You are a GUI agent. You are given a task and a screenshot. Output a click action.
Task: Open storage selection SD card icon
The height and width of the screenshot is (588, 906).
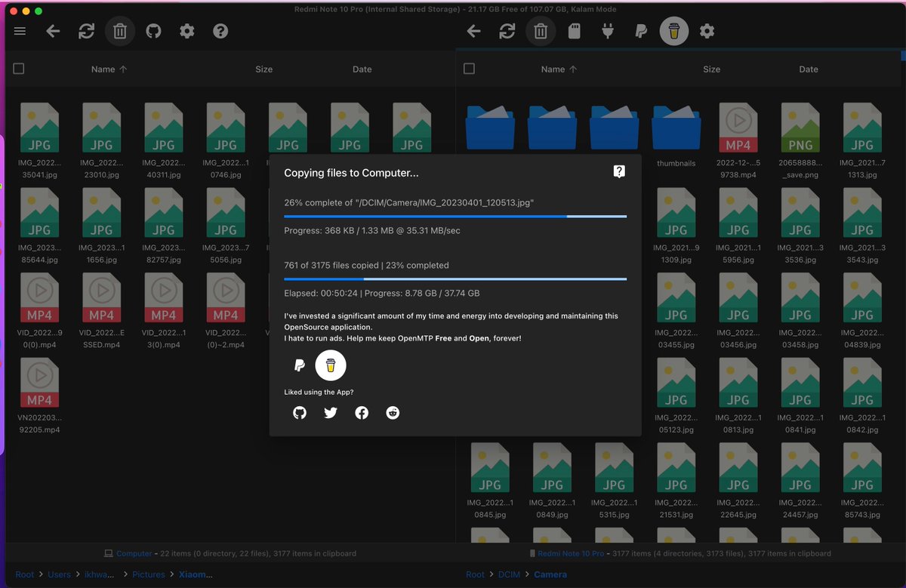tap(574, 31)
